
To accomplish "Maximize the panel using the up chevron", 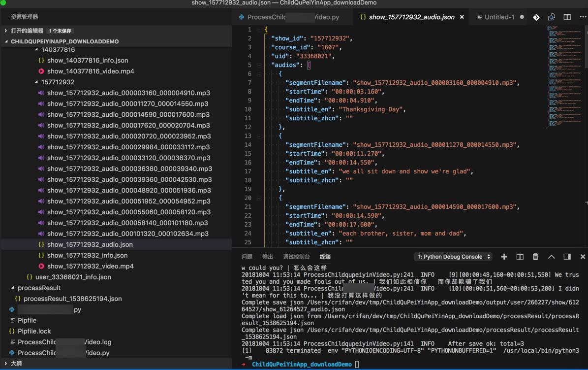I will (551, 257).
